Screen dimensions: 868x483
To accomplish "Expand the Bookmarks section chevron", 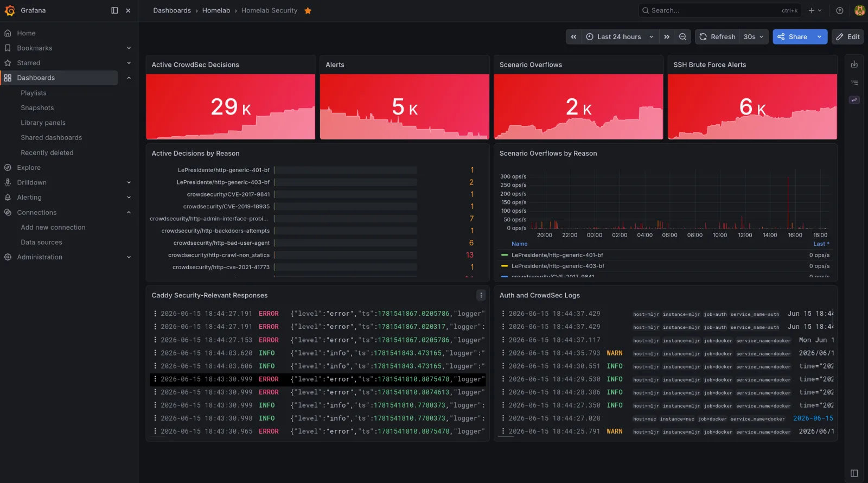I will coord(129,48).
